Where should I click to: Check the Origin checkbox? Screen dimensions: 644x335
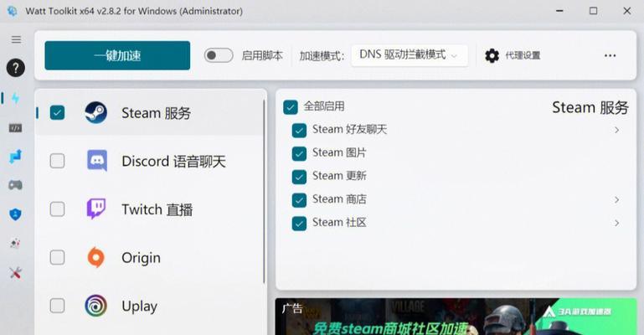[x=57, y=257]
